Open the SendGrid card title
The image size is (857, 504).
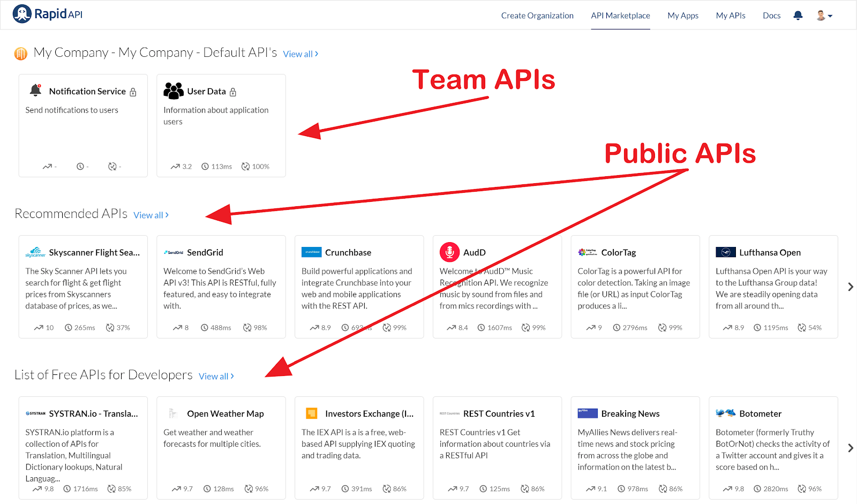click(x=205, y=253)
